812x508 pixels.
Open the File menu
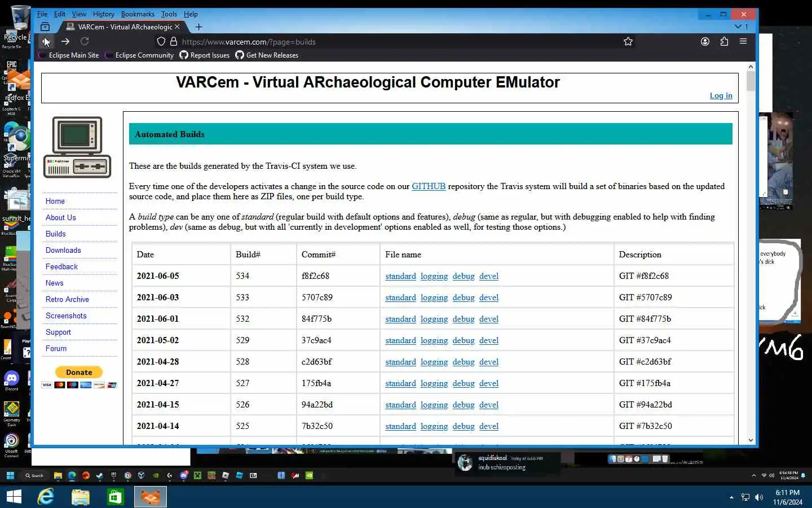pos(42,14)
